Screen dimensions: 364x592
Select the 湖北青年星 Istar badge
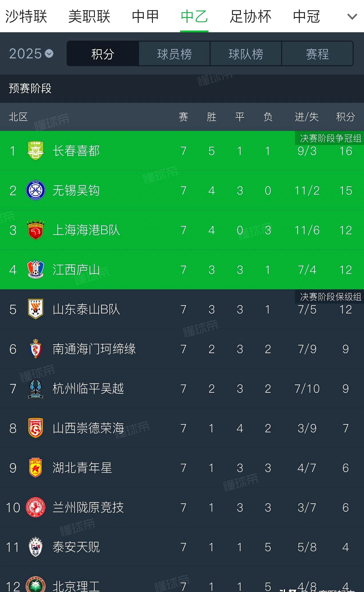[35, 467]
